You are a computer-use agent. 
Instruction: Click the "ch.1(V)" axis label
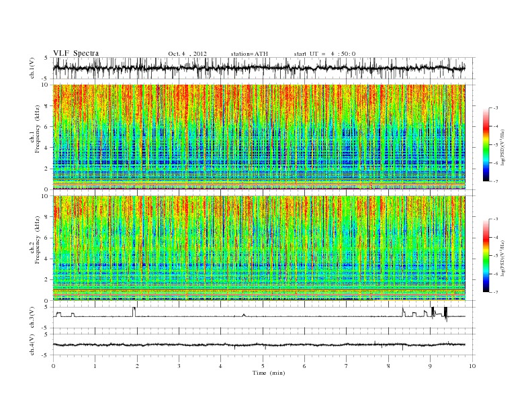pos(32,69)
